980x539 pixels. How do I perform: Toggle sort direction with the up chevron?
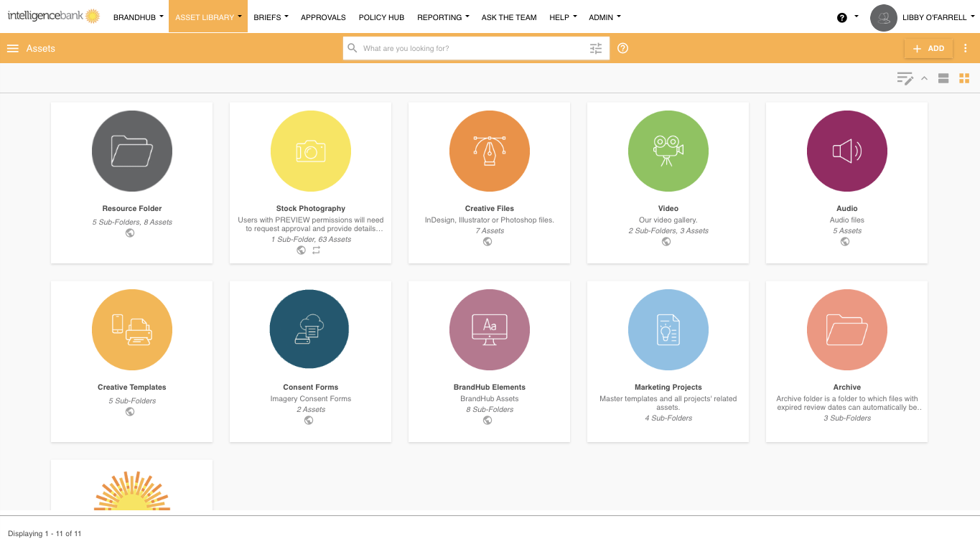924,78
